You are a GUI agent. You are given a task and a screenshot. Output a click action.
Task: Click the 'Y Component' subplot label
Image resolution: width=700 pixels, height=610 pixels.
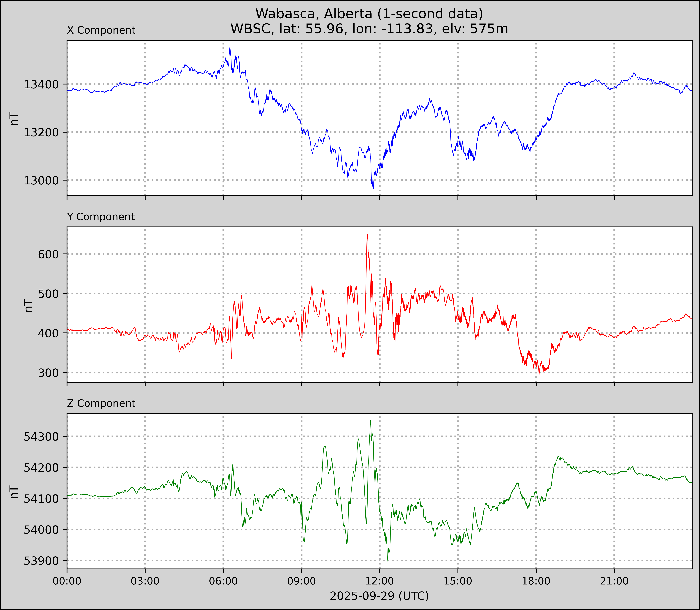101,217
